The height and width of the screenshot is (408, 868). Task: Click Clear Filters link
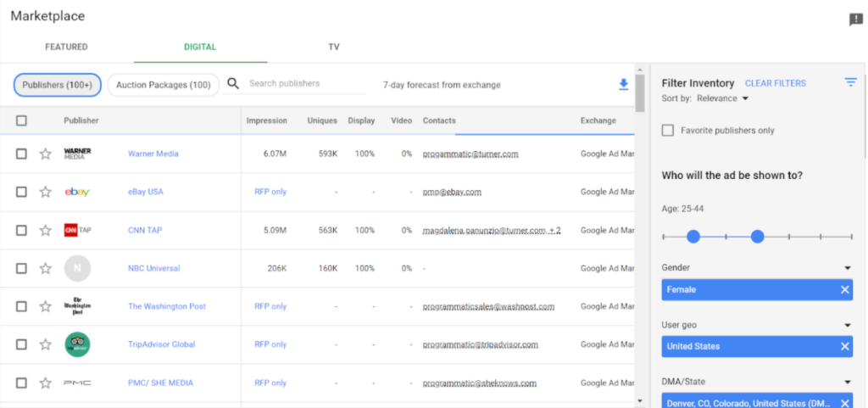tap(776, 83)
